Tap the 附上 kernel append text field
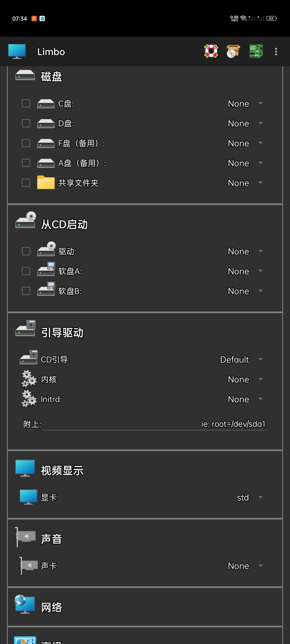 [154, 424]
